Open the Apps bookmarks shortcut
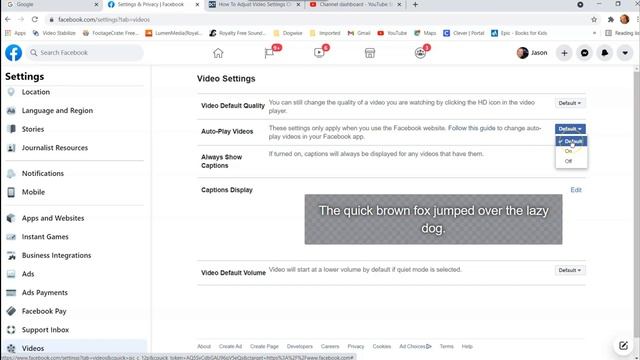This screenshot has width=640, height=360. [x=16, y=33]
